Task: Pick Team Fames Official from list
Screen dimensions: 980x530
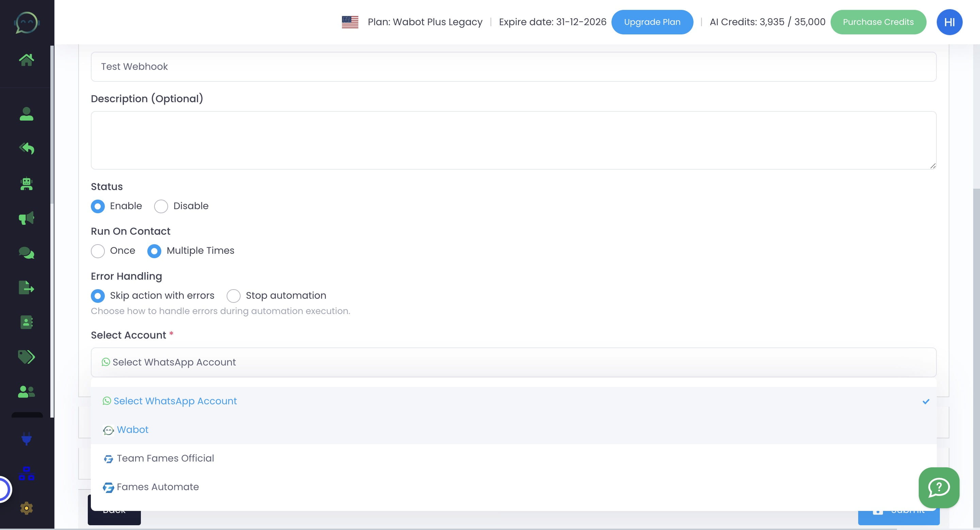Action: [x=165, y=458]
